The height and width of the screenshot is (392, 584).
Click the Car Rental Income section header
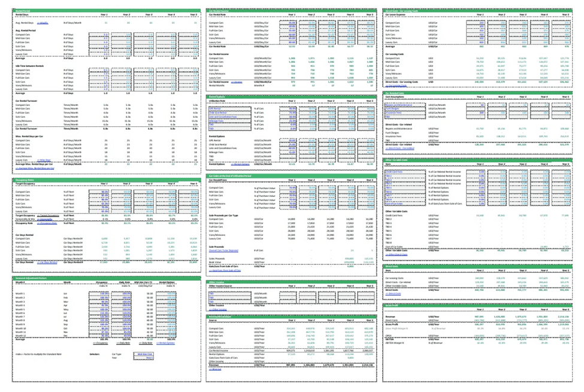pyautogui.click(x=291, y=11)
